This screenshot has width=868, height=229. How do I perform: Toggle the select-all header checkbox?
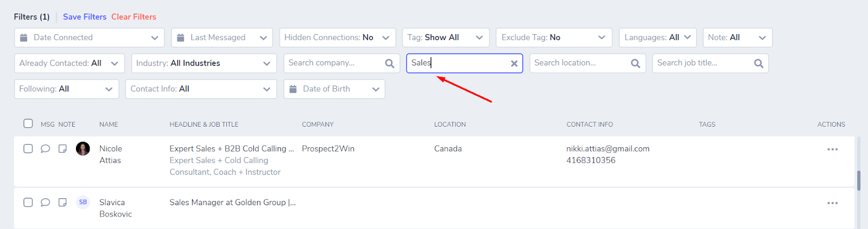28,123
